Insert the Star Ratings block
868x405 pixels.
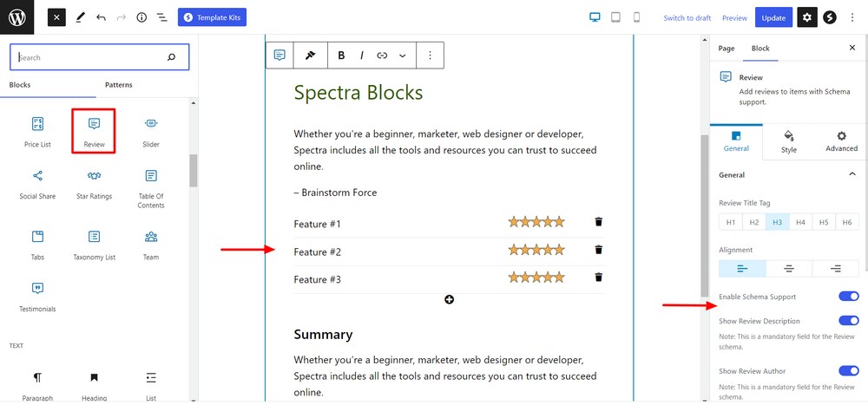(94, 186)
